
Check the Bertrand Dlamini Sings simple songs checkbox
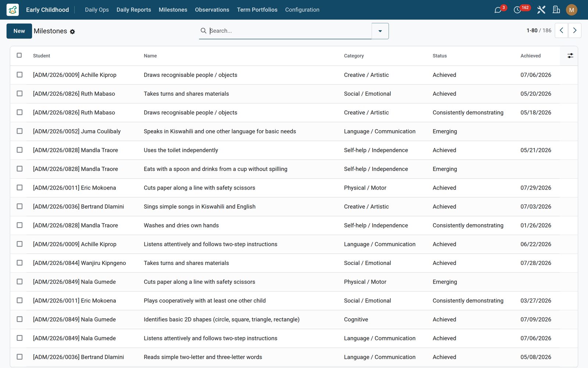19,206
